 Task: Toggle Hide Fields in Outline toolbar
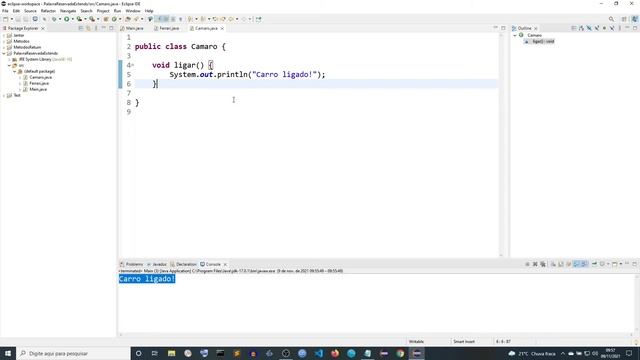click(589, 28)
